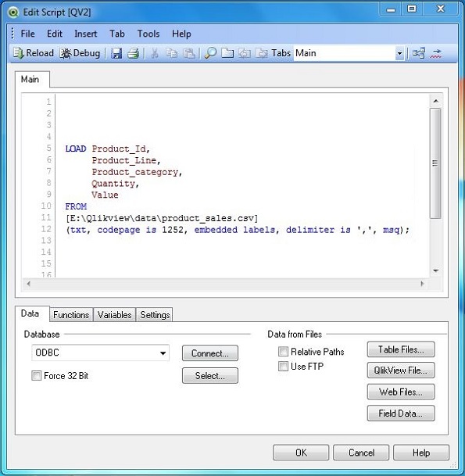Viewport: 465px width, 476px height.
Task: Click the Field Data... button
Action: (401, 413)
